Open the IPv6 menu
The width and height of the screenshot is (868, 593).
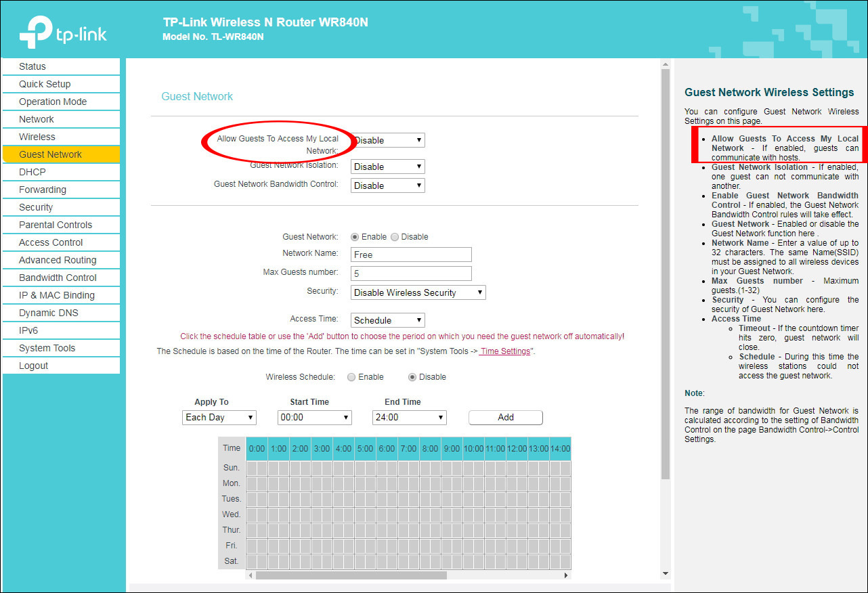tap(61, 330)
